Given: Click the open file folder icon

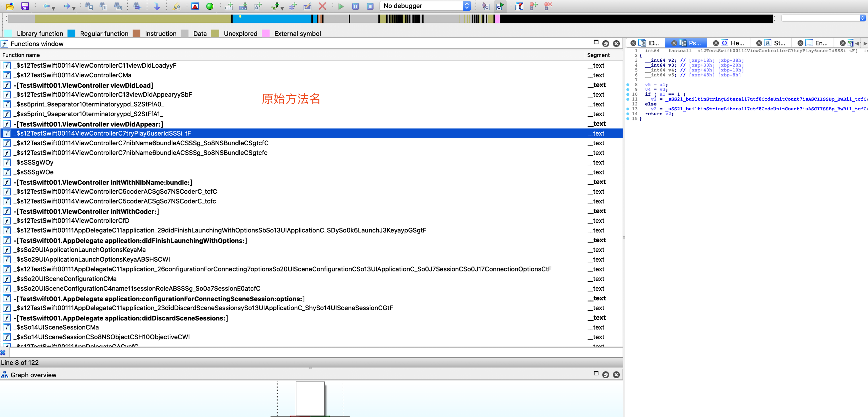Looking at the screenshot, I should click(10, 6).
